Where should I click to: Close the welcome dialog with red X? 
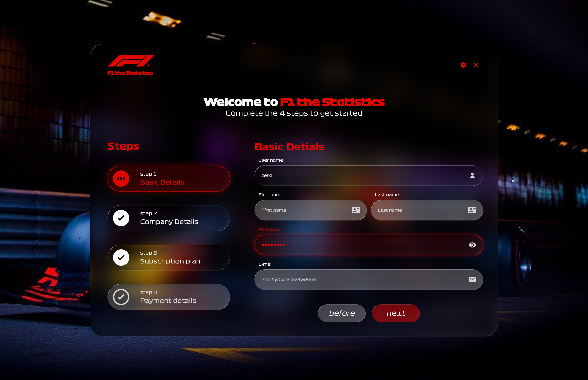tap(476, 65)
